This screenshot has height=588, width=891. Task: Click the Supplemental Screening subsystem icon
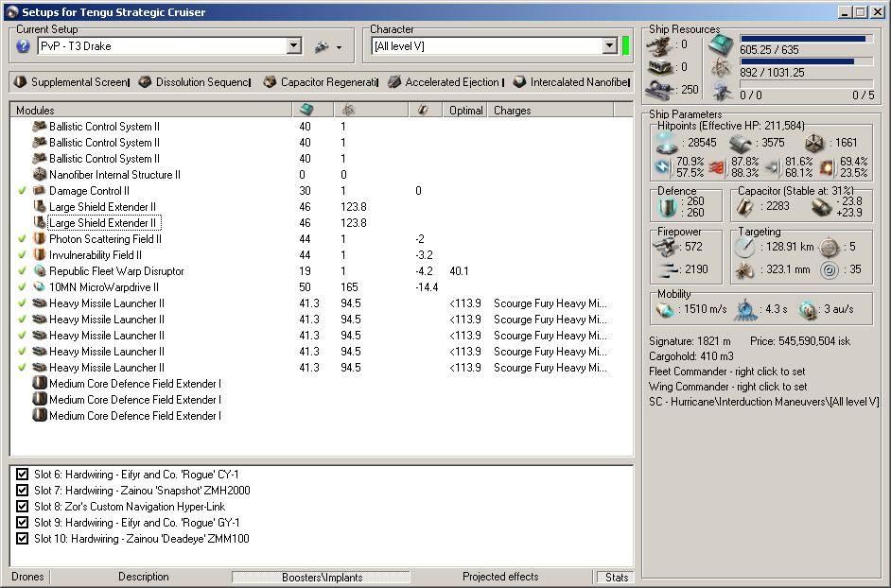[20, 82]
